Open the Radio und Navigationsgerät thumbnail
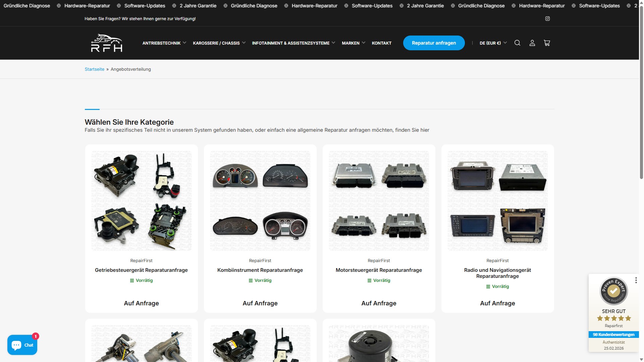Viewport: 644px width, 362px height. (x=497, y=200)
